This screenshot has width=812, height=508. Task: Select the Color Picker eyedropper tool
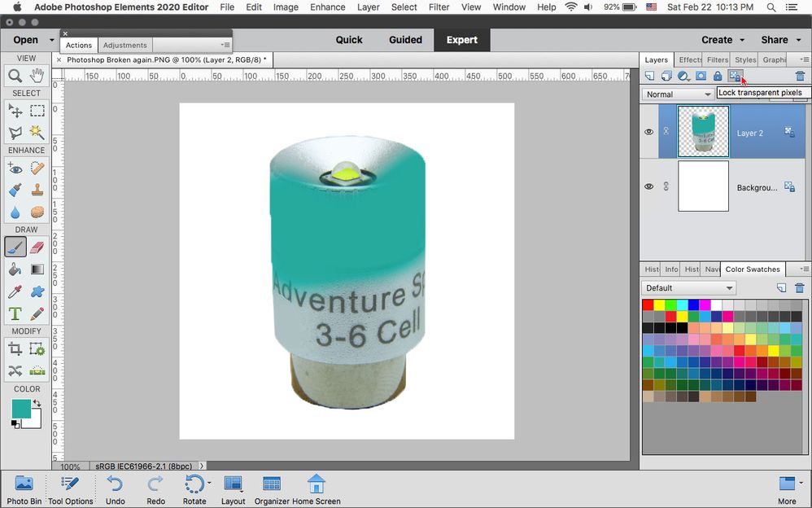click(x=15, y=291)
